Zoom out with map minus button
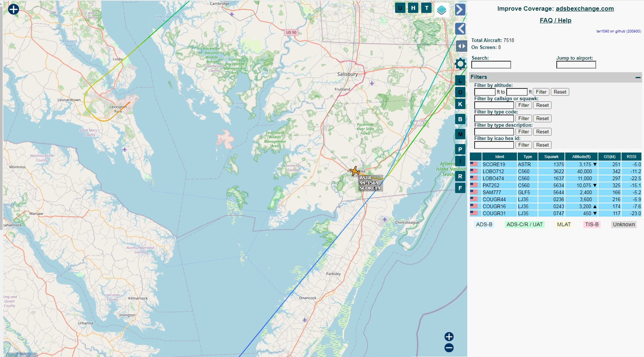 [x=449, y=348]
